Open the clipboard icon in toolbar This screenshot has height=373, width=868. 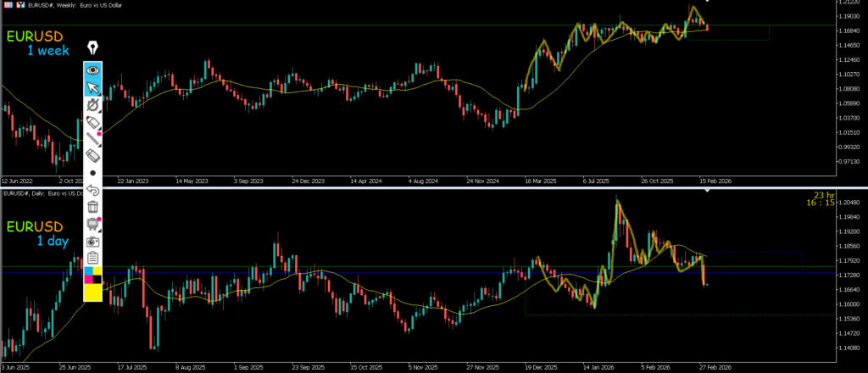(93, 258)
